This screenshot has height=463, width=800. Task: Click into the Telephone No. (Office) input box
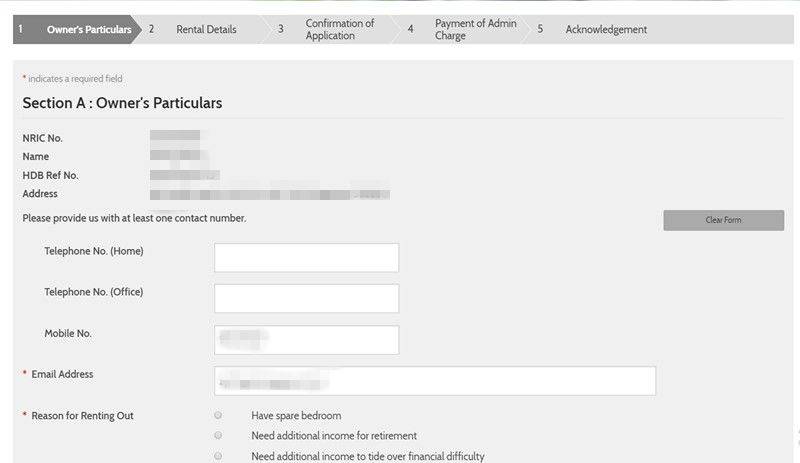click(x=306, y=298)
